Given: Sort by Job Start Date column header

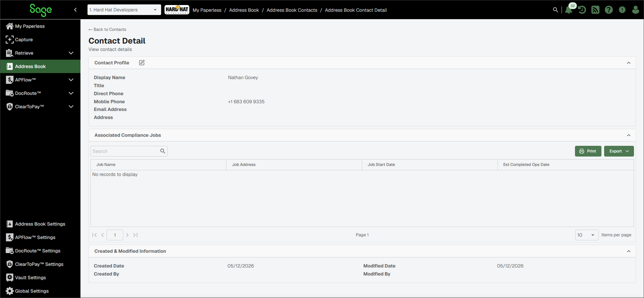Looking at the screenshot, I should [430, 165].
